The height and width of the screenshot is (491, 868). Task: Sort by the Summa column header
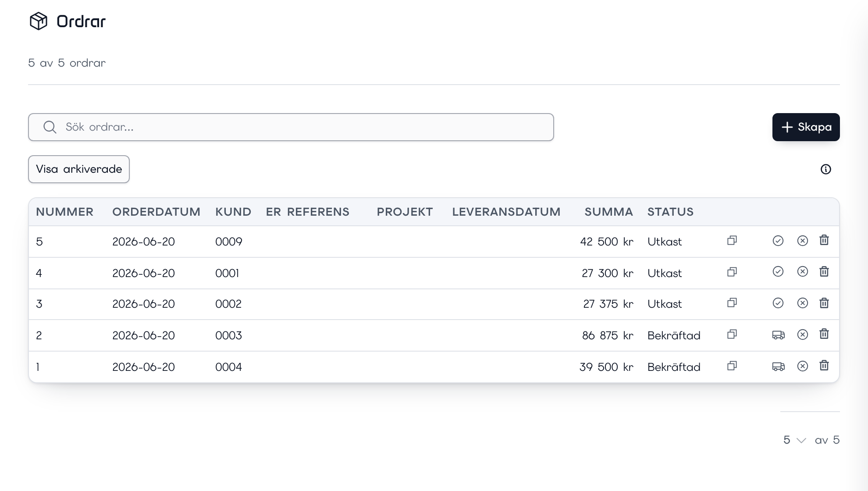tap(608, 212)
